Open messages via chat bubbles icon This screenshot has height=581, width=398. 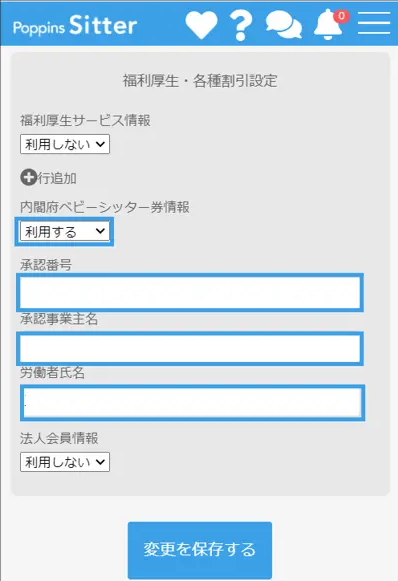284,25
